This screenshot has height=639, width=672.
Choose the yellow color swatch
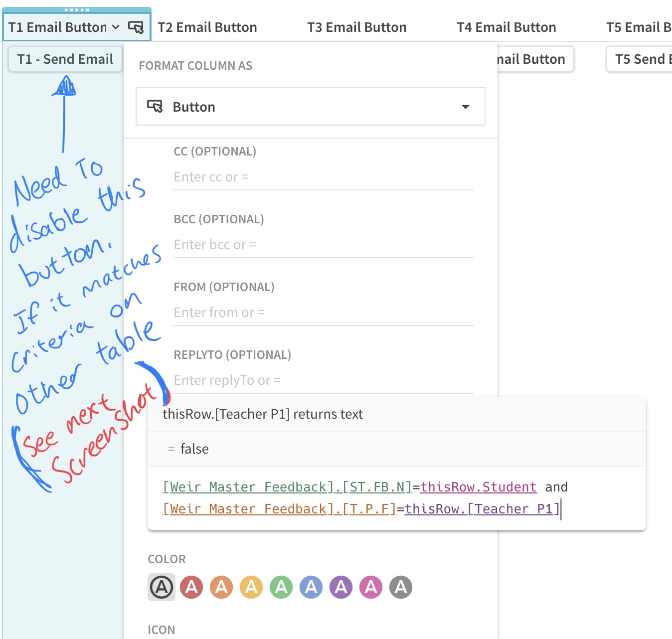pos(251,587)
